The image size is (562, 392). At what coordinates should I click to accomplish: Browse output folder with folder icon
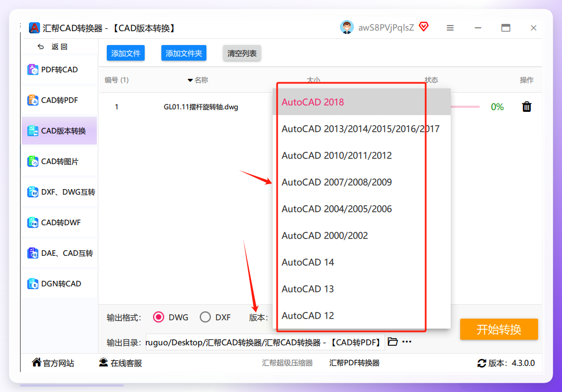pyautogui.click(x=393, y=341)
